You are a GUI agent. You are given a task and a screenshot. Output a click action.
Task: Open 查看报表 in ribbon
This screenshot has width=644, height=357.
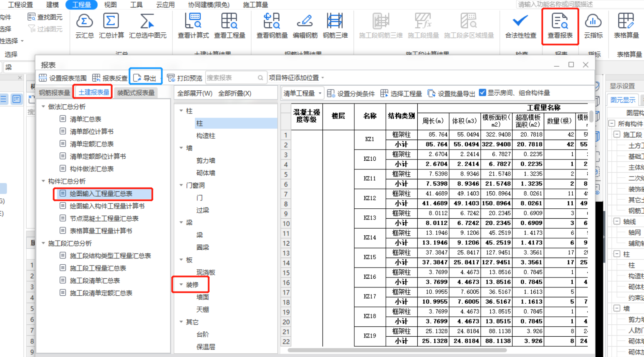560,26
